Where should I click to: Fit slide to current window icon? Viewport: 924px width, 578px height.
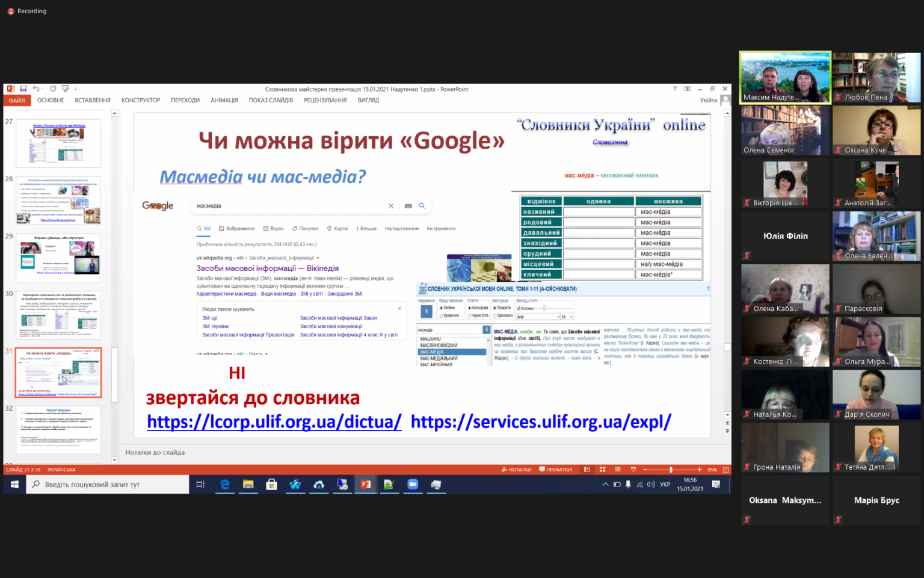coord(726,470)
